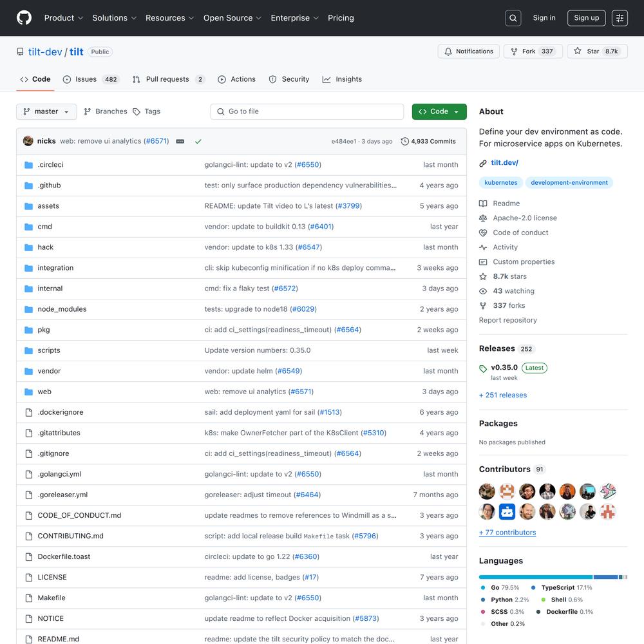Open commit hash e484ee1

[x=344, y=141]
